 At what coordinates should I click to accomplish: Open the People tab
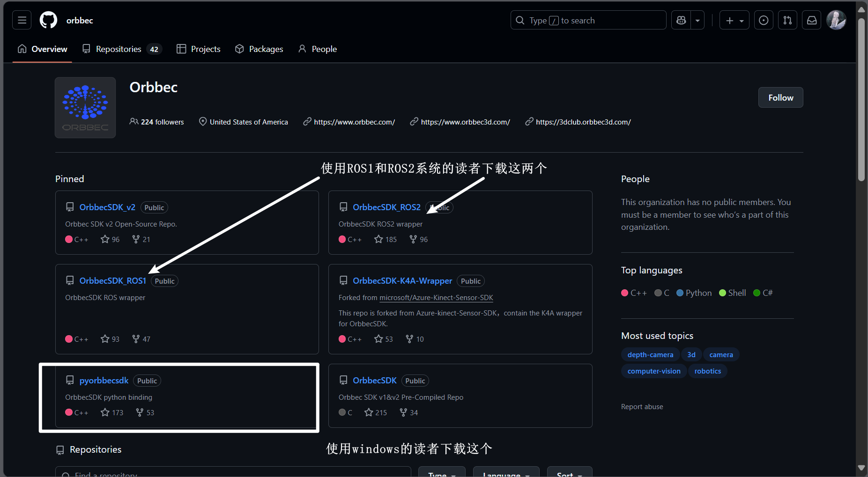point(324,49)
